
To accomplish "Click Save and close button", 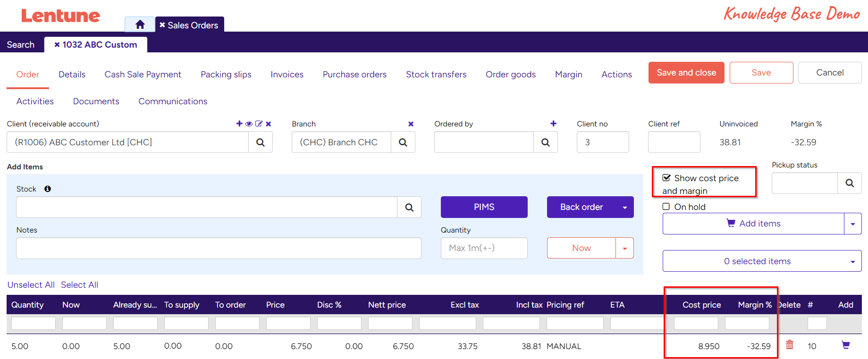I will 686,73.
